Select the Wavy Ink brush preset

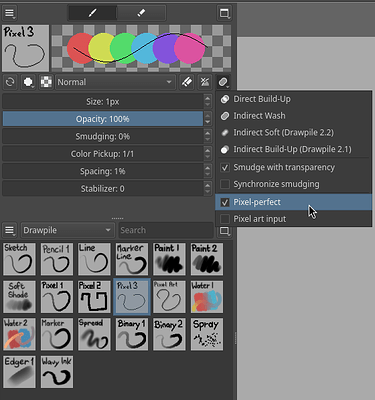click(x=57, y=372)
